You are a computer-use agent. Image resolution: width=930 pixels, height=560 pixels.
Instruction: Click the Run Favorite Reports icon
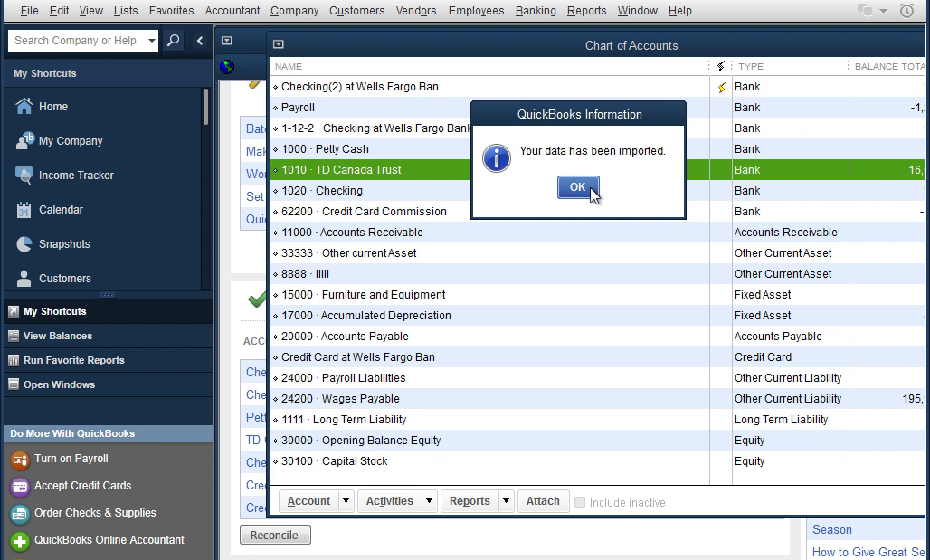coord(14,360)
